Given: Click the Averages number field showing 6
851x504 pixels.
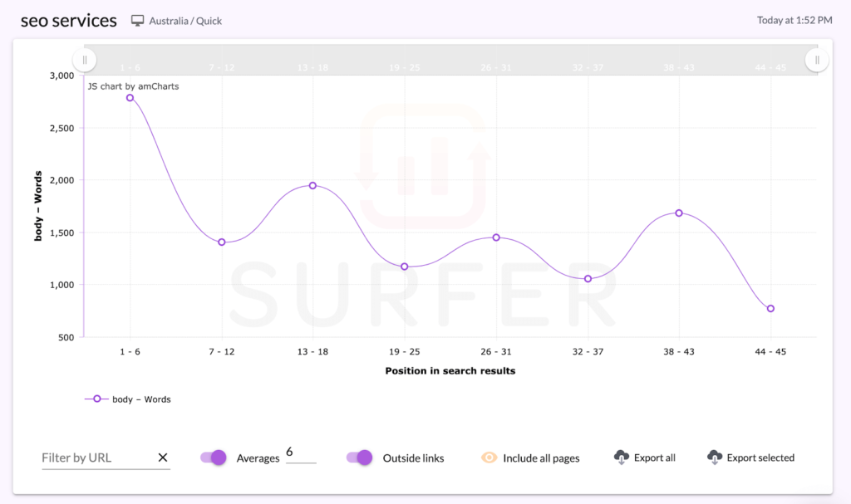Looking at the screenshot, I should click(x=301, y=453).
